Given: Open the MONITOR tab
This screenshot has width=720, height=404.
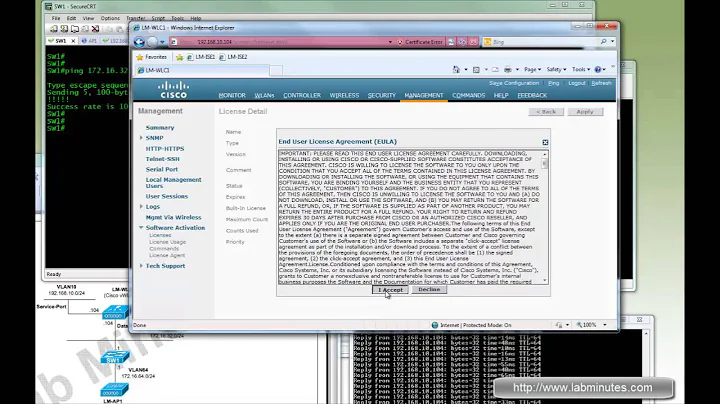Looking at the screenshot, I should pos(232,95).
